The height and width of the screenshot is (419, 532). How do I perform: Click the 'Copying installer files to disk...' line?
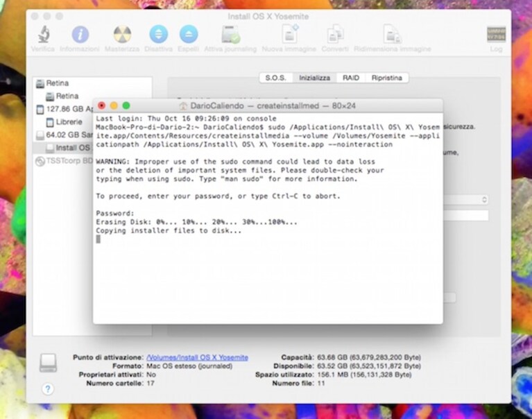coord(169,231)
